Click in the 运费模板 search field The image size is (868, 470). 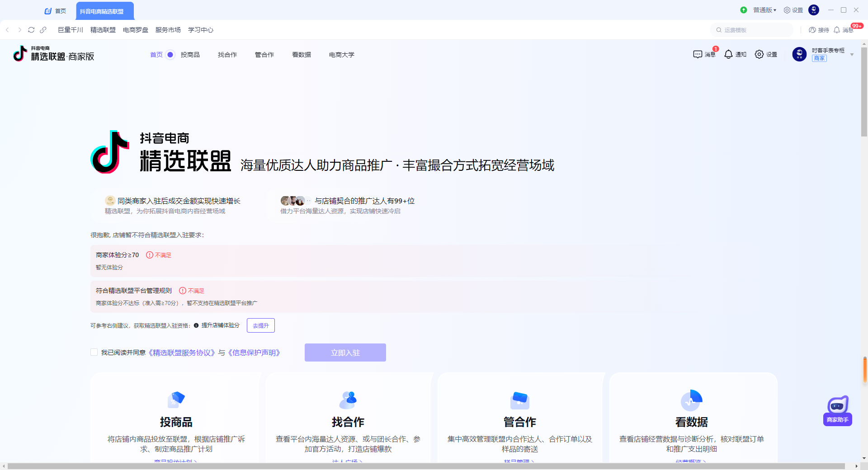[752, 30]
